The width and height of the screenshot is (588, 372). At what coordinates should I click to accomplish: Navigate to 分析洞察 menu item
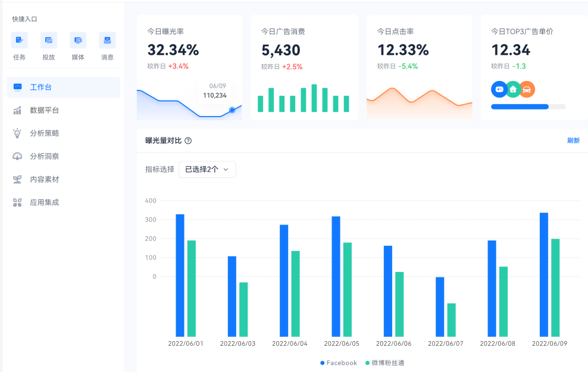44,157
